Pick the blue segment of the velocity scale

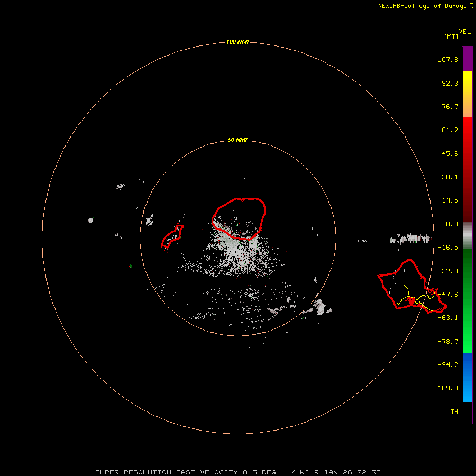pyautogui.click(x=467, y=377)
